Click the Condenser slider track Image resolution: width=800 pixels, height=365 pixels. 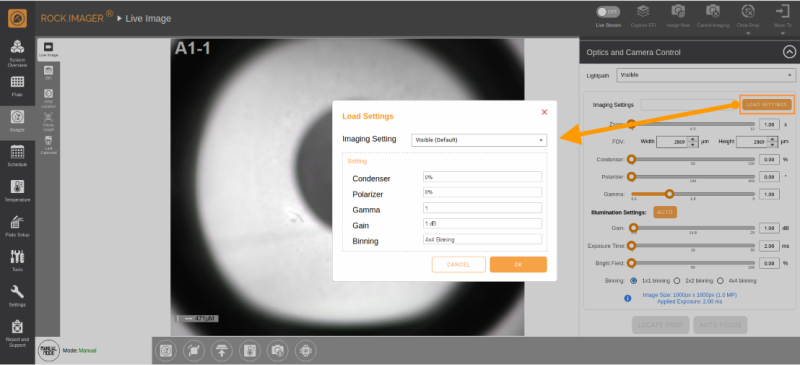692,159
